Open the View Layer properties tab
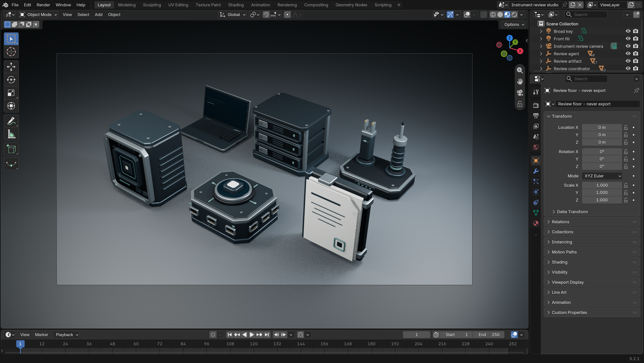The height and width of the screenshot is (363, 644). [536, 126]
